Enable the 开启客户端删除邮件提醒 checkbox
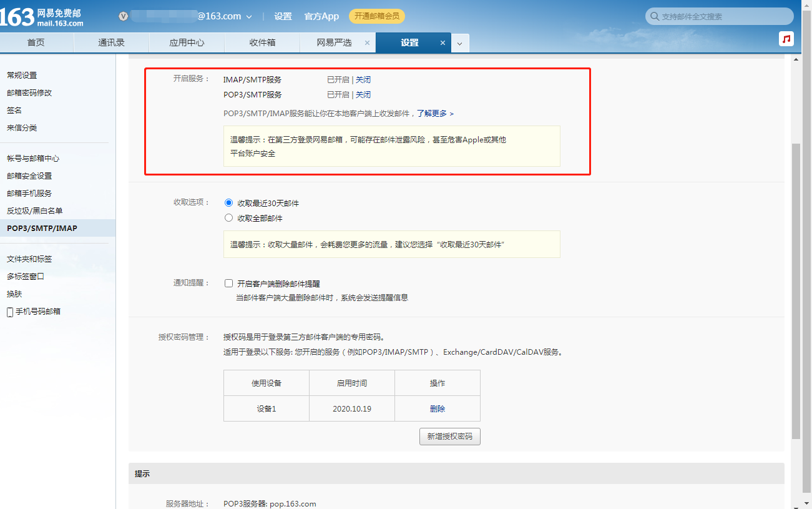The height and width of the screenshot is (509, 812). [228, 284]
